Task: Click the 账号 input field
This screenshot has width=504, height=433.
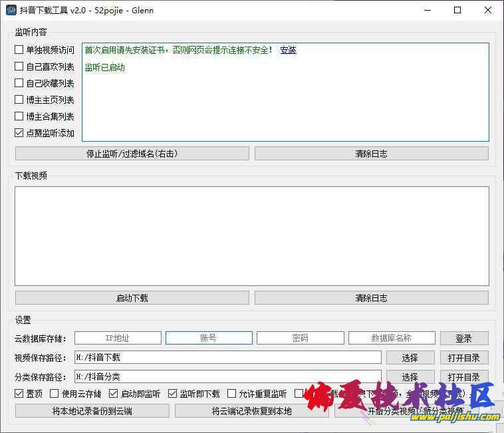Action: click(x=209, y=338)
